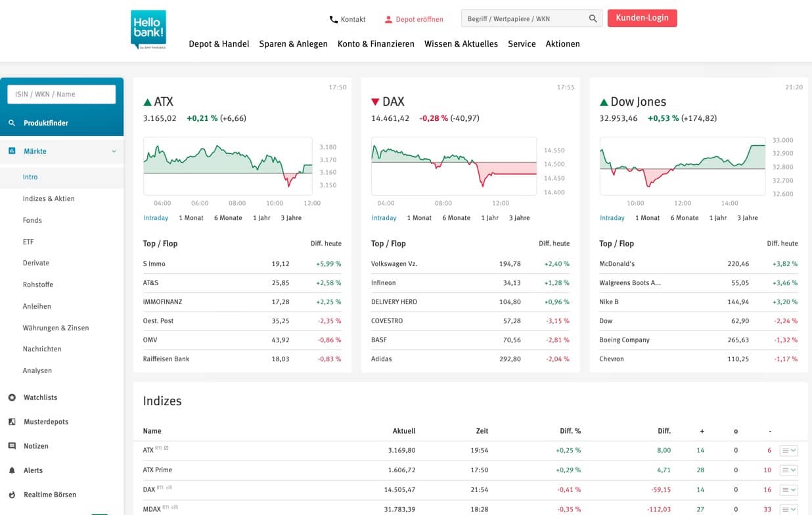Select the Dow Jones chart 1 Jahr tab

click(717, 218)
